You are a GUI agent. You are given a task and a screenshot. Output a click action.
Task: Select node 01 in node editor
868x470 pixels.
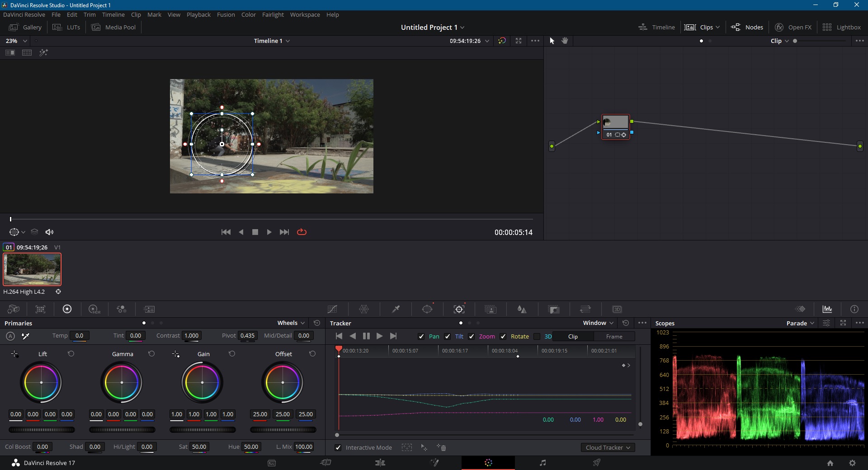click(x=615, y=127)
